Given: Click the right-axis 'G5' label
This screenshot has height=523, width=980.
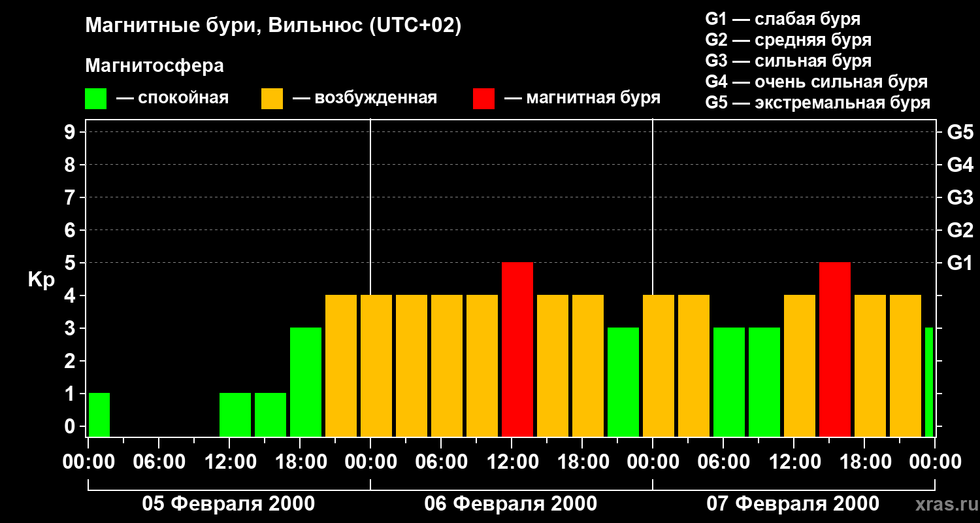Looking at the screenshot, I should tap(960, 132).
